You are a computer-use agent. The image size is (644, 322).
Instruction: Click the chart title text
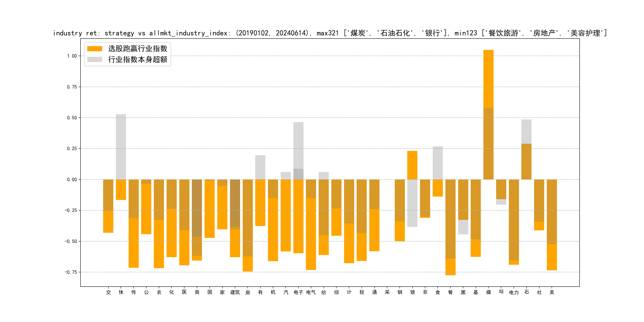(330, 33)
